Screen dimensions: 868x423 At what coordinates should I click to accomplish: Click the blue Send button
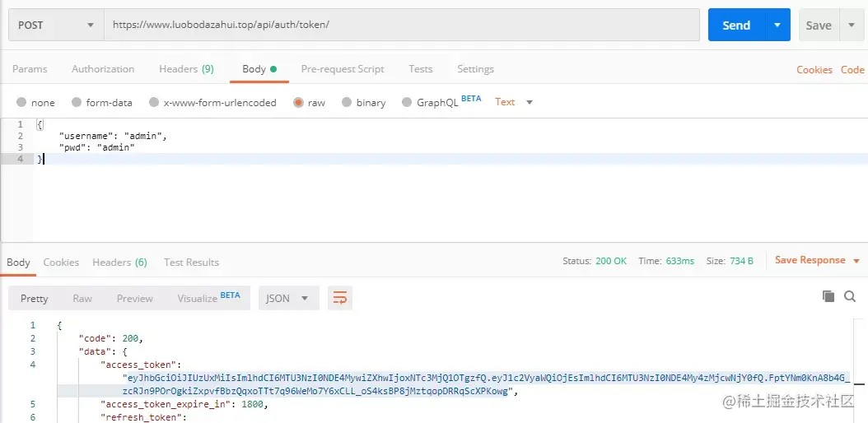coord(736,25)
